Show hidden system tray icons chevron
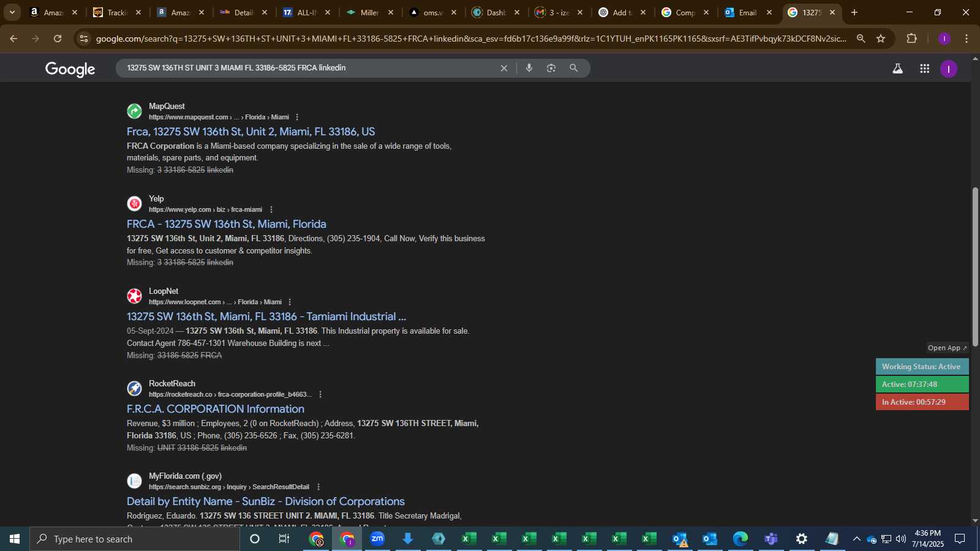 856,539
